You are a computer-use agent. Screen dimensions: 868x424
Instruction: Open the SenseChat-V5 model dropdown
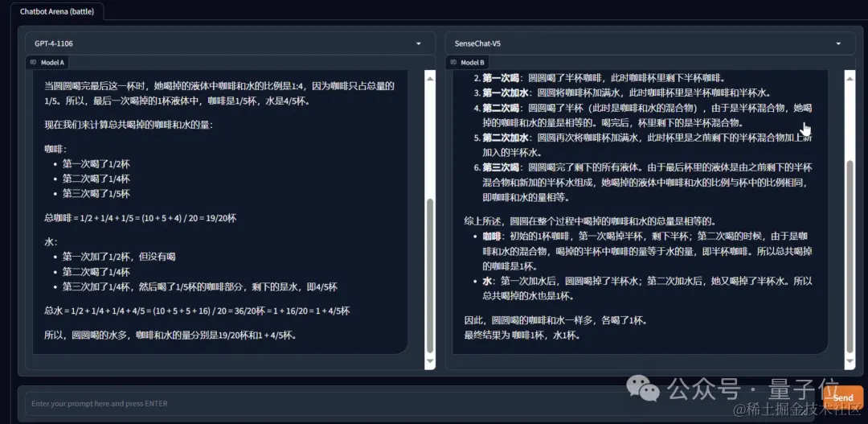click(650, 43)
